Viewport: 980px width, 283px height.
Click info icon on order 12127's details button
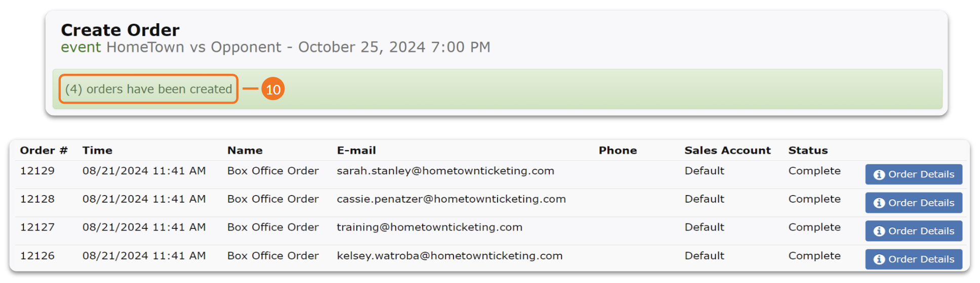[x=879, y=231]
